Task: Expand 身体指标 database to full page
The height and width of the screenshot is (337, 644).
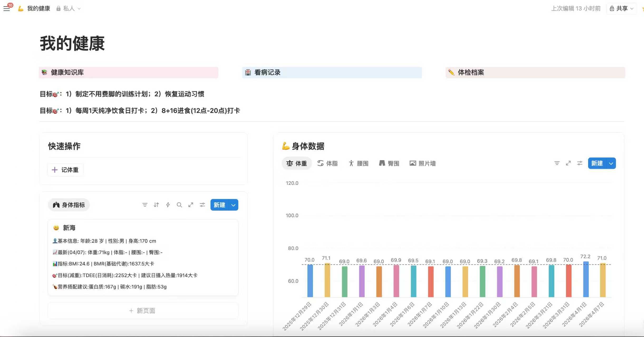Action: pos(191,205)
